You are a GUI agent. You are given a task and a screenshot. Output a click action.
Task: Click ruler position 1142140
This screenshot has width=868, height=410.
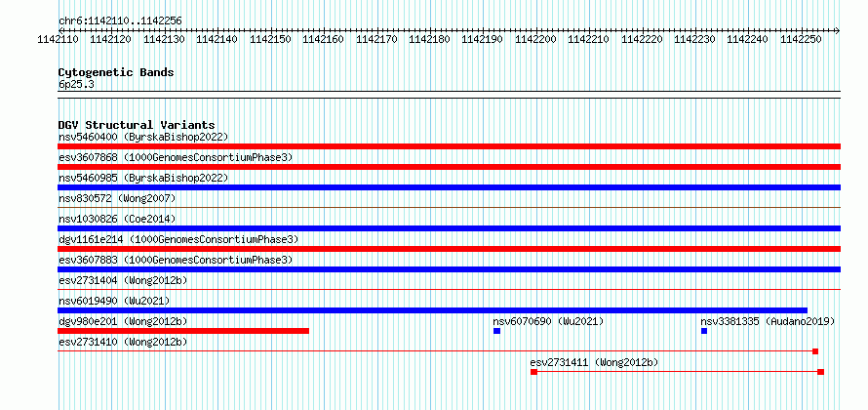tap(217, 39)
